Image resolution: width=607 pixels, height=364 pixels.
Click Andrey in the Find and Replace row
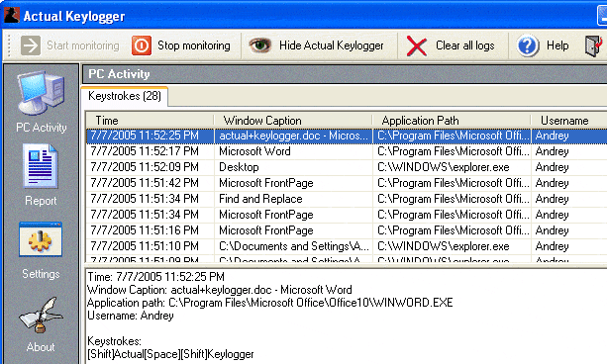pyautogui.click(x=552, y=199)
